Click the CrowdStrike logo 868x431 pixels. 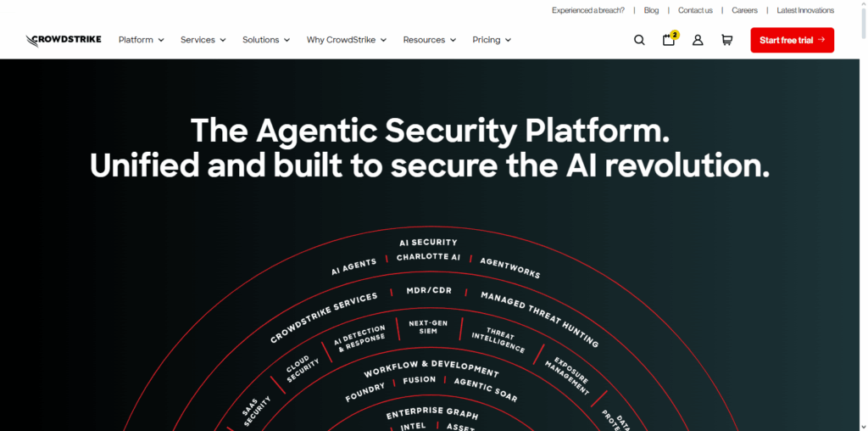point(64,41)
